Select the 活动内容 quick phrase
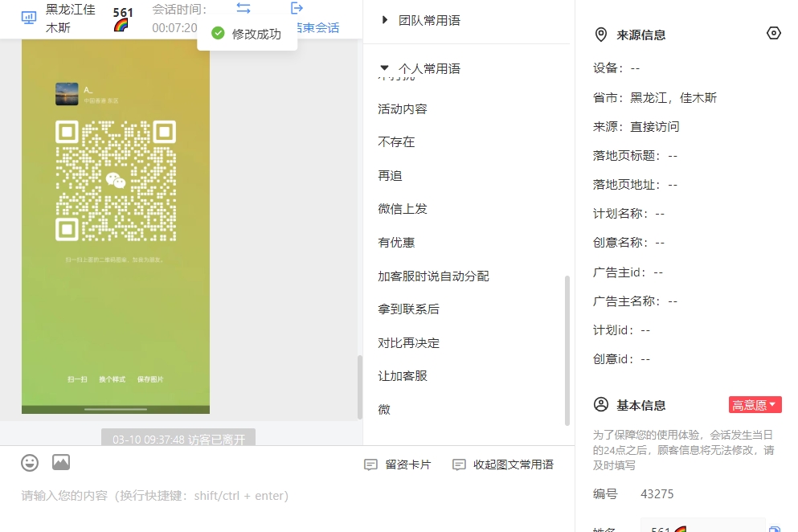The height and width of the screenshot is (532, 798). pyautogui.click(x=403, y=109)
